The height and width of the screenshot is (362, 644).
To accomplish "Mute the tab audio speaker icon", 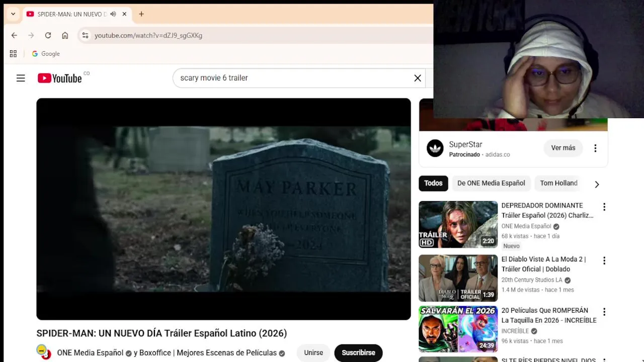I will (x=113, y=14).
